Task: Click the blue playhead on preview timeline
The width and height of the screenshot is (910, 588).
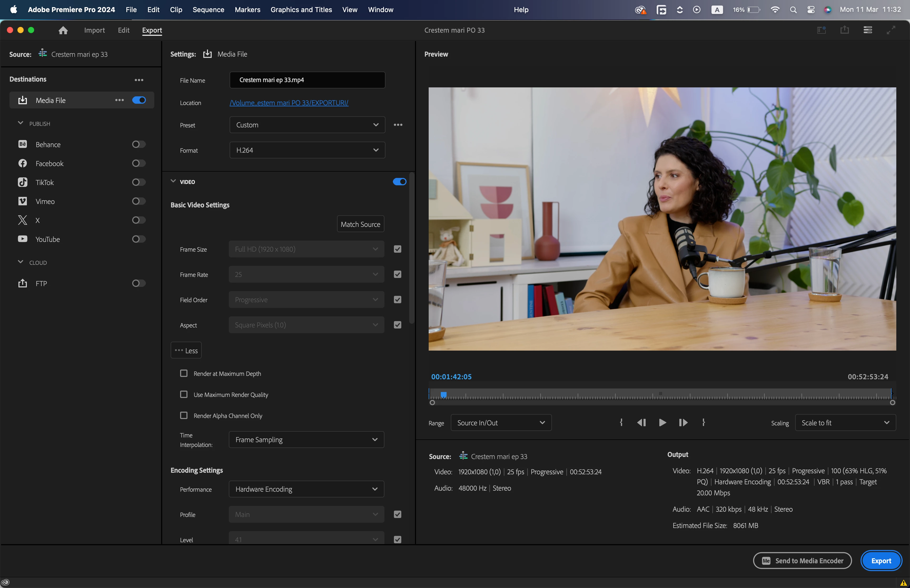Action: (x=443, y=395)
